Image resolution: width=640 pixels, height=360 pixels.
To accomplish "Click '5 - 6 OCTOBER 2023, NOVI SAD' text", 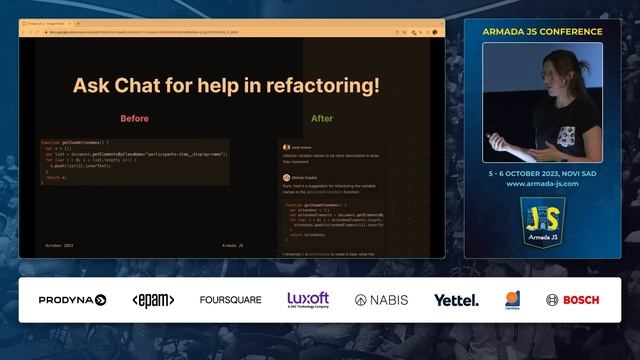I will (x=542, y=173).
